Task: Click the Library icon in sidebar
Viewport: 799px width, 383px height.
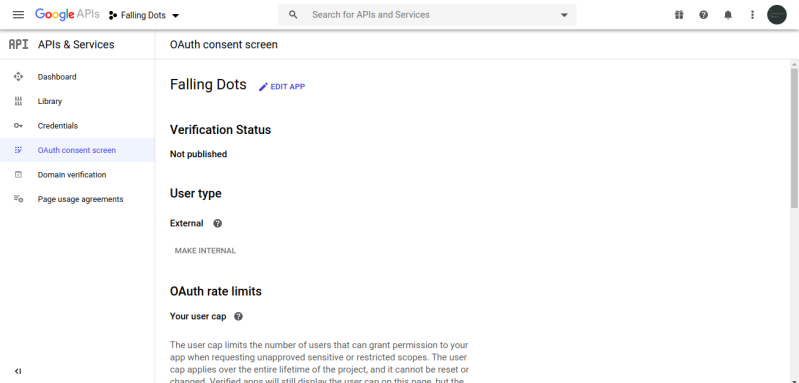Action: 18,101
